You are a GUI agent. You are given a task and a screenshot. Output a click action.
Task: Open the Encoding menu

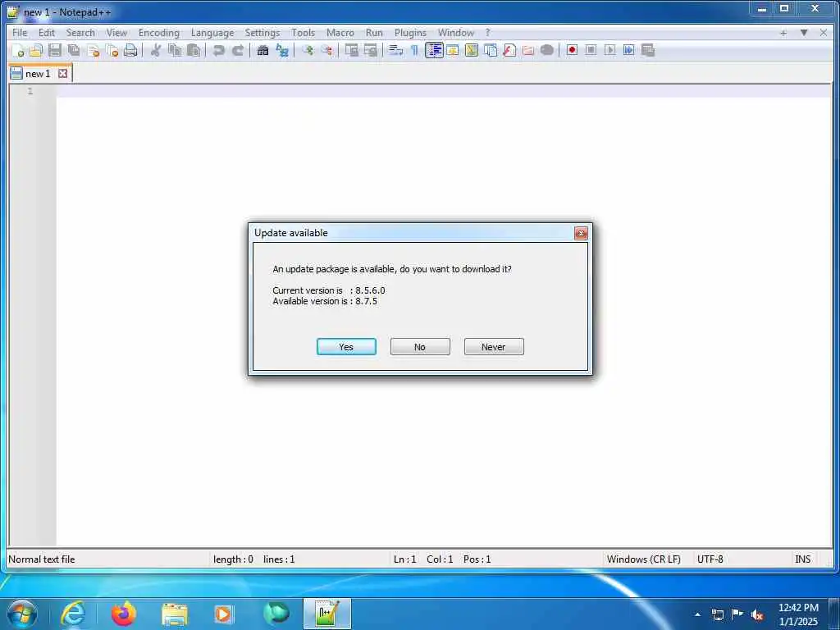(x=158, y=33)
